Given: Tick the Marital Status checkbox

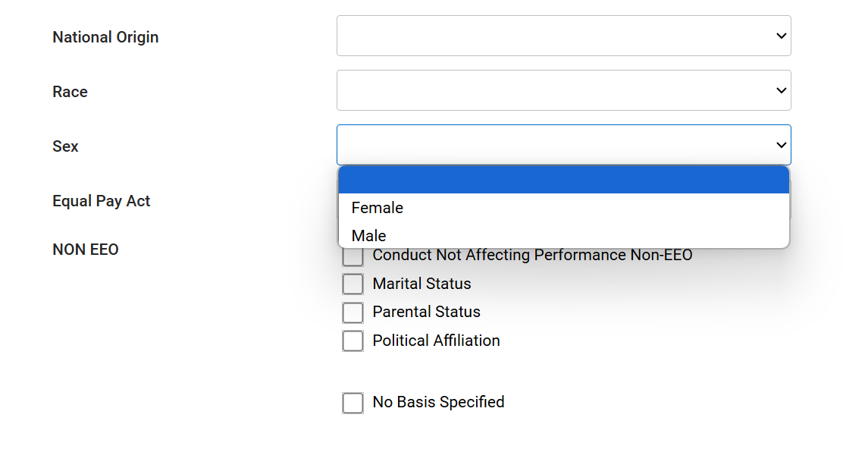Looking at the screenshot, I should pyautogui.click(x=353, y=284).
